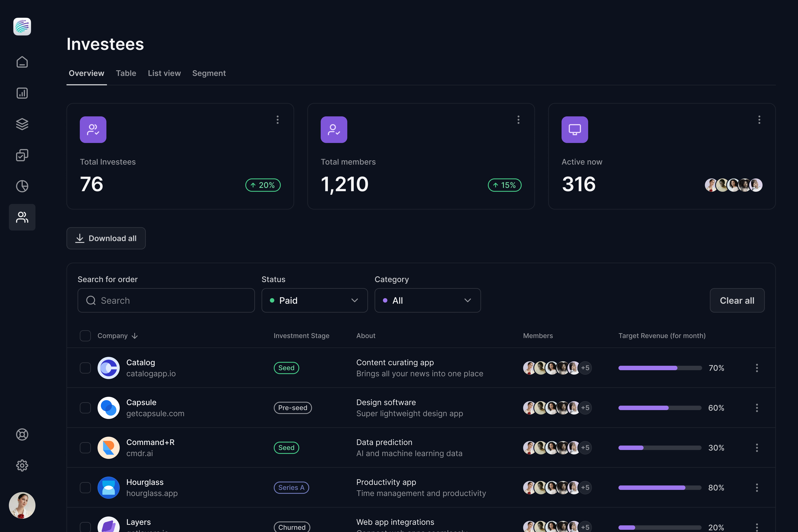Screen dimensions: 798x532
Task: Click the Capsule 60% revenue progress bar
Action: click(660, 408)
